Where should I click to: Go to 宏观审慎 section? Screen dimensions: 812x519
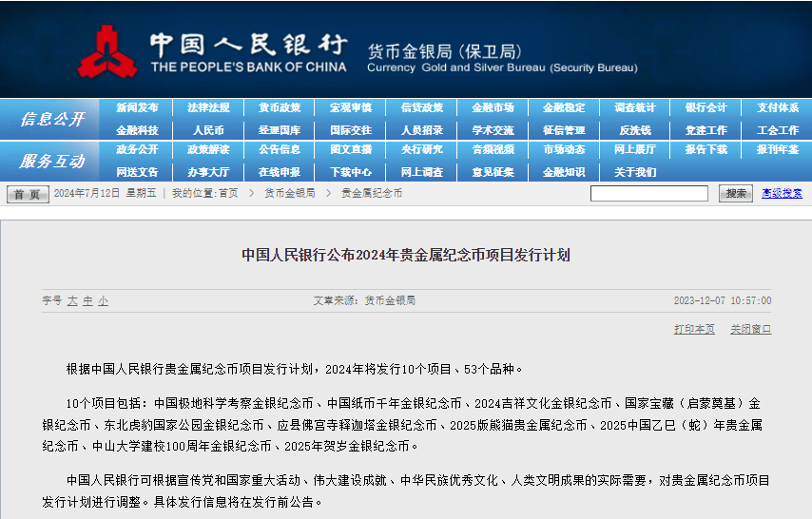pos(351,107)
